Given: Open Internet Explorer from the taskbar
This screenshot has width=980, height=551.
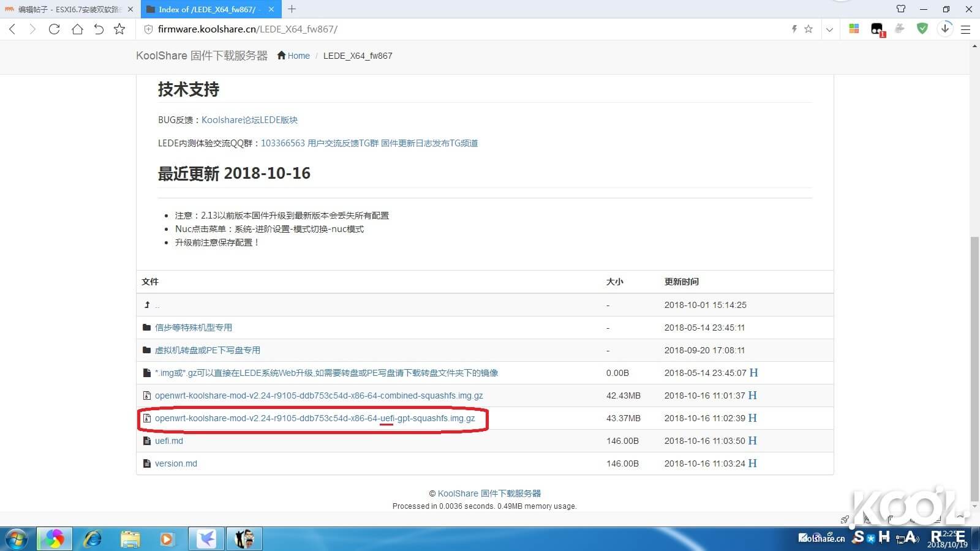Looking at the screenshot, I should click(x=92, y=539).
